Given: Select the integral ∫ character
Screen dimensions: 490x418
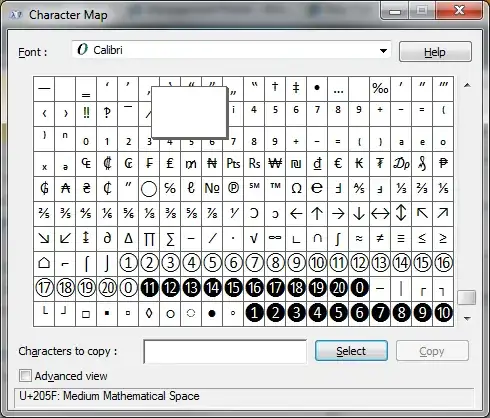Looking at the screenshot, I should click(338, 239).
